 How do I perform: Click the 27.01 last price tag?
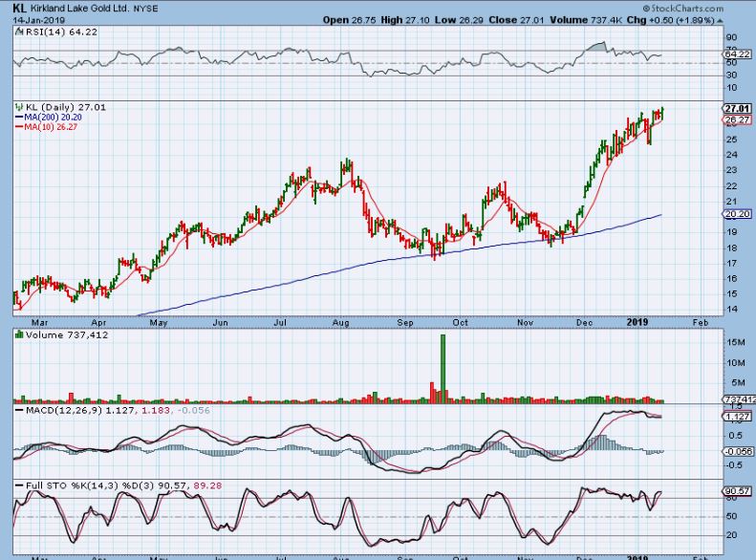[x=737, y=109]
